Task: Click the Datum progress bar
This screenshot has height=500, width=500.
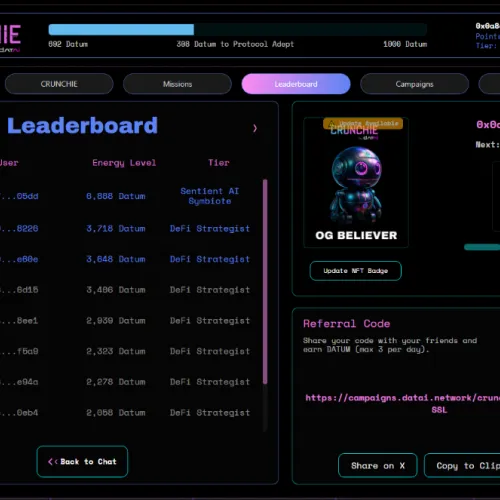Action: click(238, 30)
